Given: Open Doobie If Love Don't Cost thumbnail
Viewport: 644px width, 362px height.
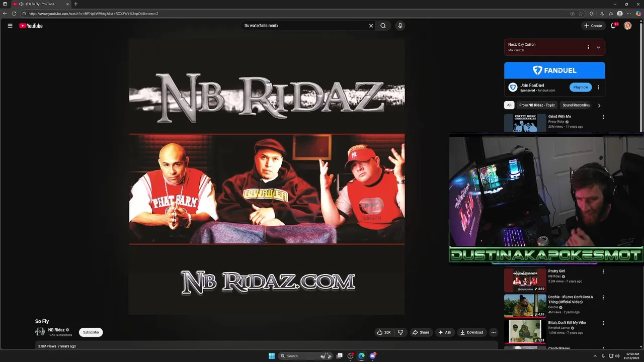Looking at the screenshot, I should pyautogui.click(x=525, y=306).
